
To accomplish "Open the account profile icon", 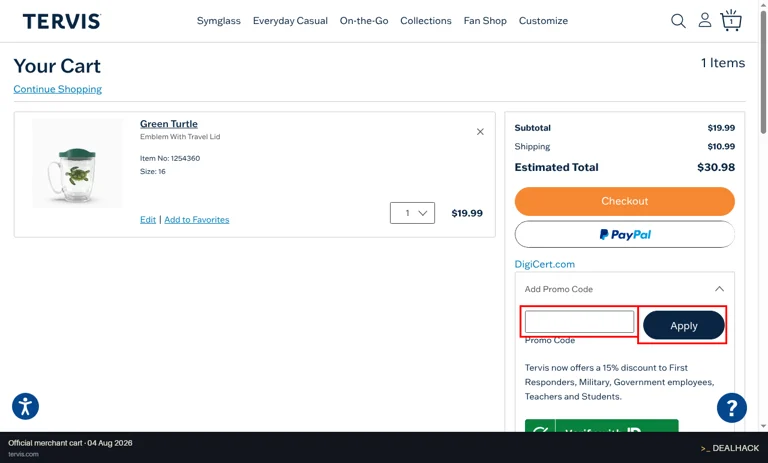I will point(704,20).
